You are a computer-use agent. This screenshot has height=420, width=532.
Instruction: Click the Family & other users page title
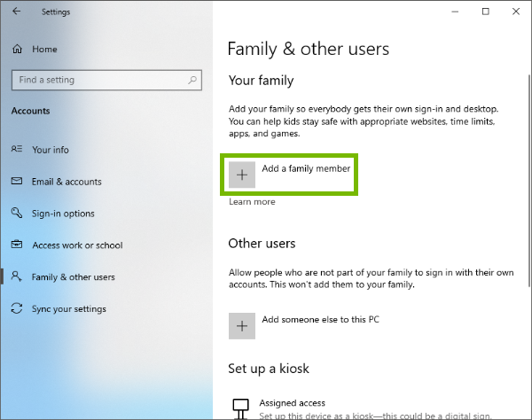pyautogui.click(x=308, y=49)
